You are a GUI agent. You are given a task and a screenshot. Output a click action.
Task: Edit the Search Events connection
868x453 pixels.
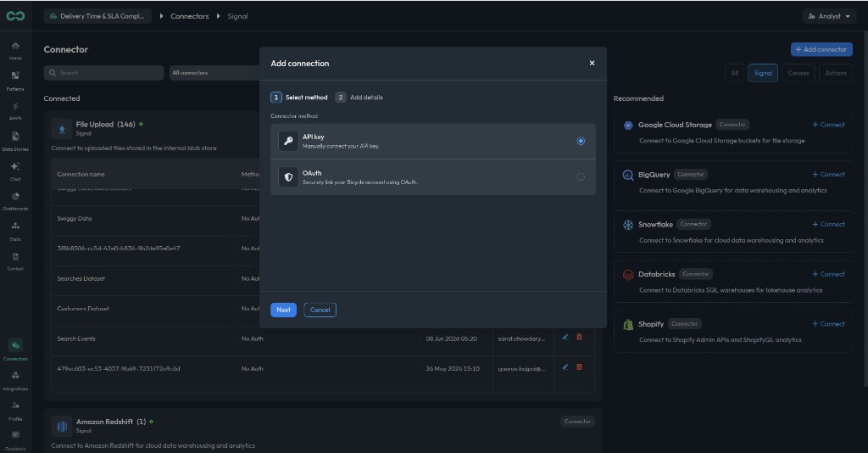[565, 337]
